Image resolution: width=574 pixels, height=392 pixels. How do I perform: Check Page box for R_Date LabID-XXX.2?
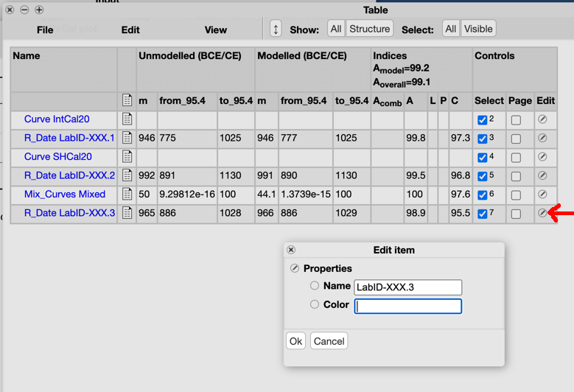(517, 176)
